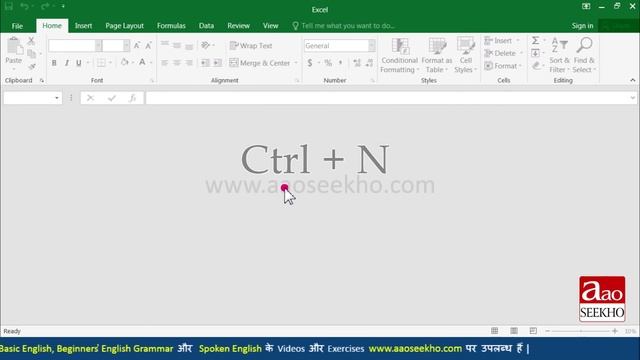Switch to the View tab
Screen dimensions: 640x360
click(270, 26)
